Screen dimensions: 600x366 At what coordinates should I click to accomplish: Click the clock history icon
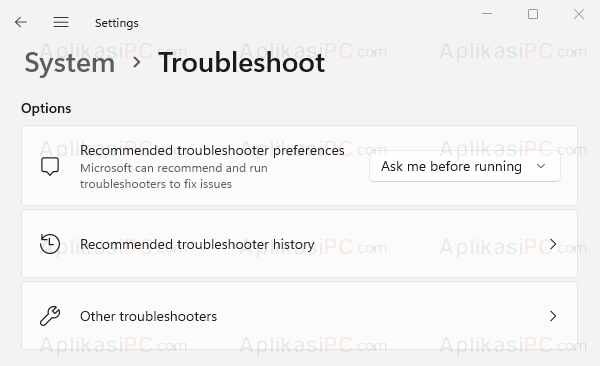[x=50, y=244]
